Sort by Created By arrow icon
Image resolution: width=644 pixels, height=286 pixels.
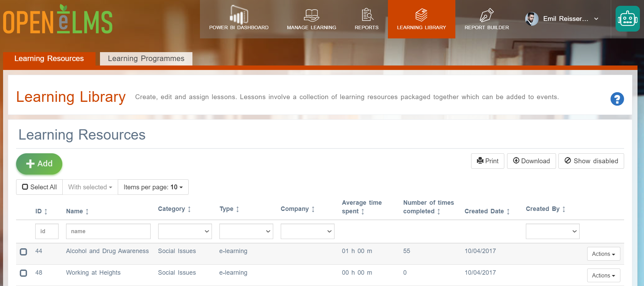point(564,209)
